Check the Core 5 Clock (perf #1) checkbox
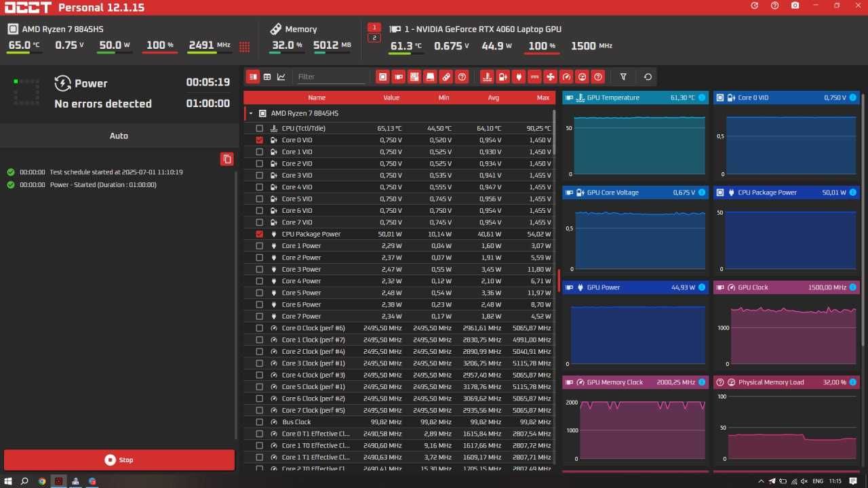Screen dimensions: 868x488 (x=259, y=386)
